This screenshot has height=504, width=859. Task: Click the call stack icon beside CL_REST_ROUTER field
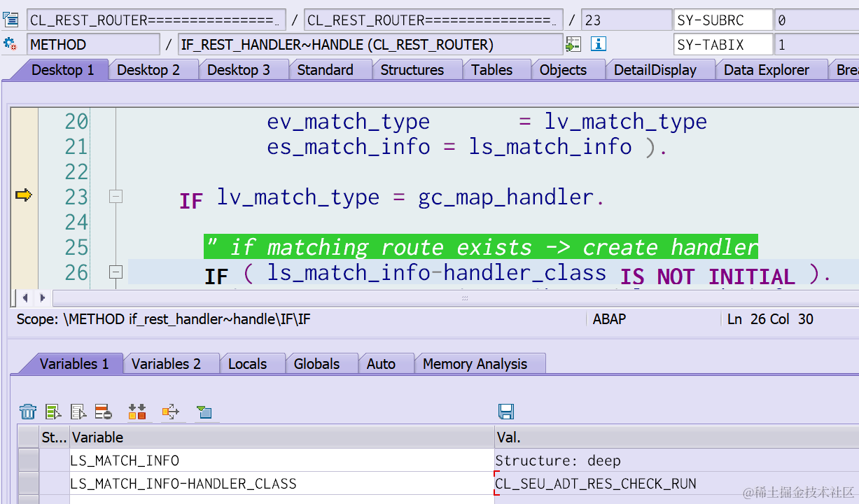(x=11, y=20)
